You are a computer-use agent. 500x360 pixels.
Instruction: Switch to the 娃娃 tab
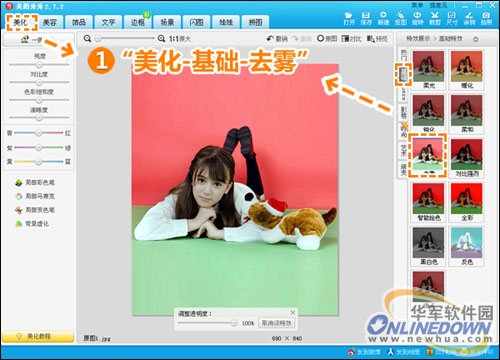[x=226, y=22]
